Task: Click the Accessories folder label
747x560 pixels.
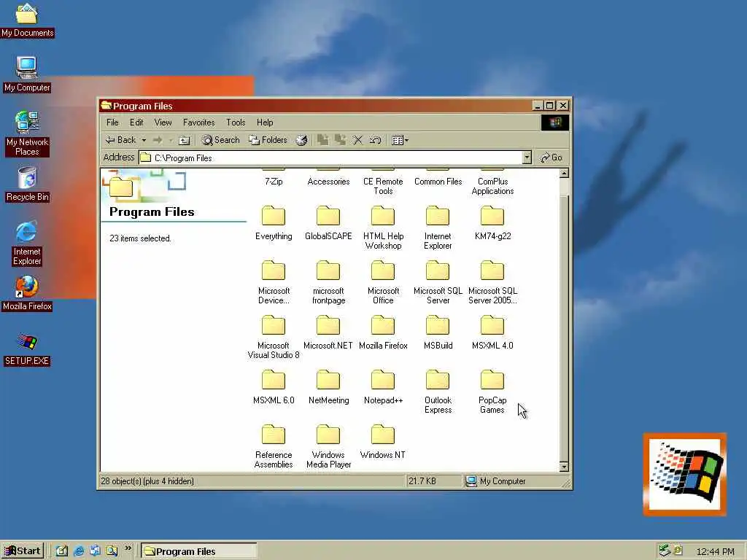Action: click(x=328, y=182)
